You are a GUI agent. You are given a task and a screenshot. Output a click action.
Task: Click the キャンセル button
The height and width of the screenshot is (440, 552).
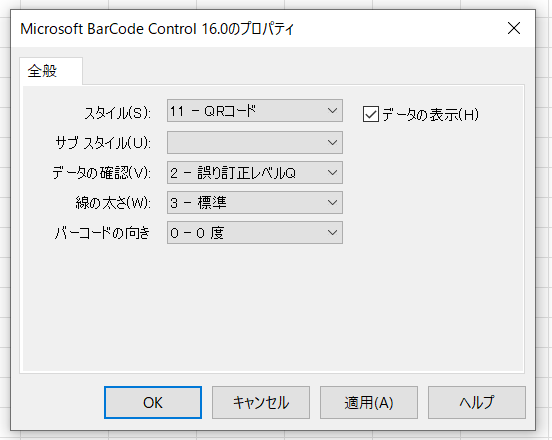click(261, 402)
